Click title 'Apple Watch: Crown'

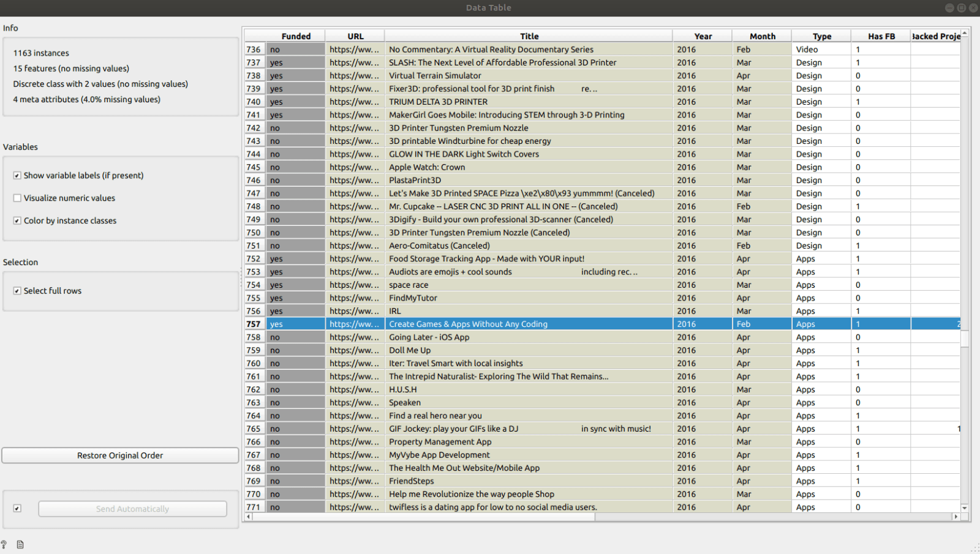(427, 167)
